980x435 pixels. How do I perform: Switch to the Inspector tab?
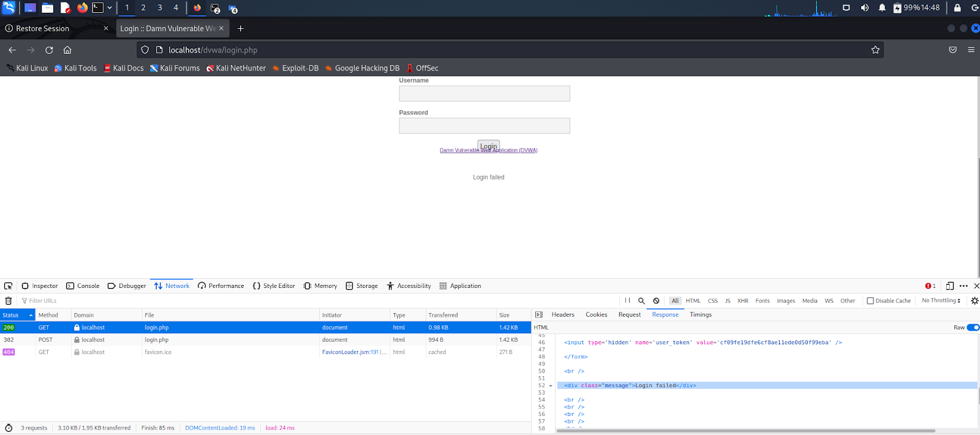tap(40, 286)
